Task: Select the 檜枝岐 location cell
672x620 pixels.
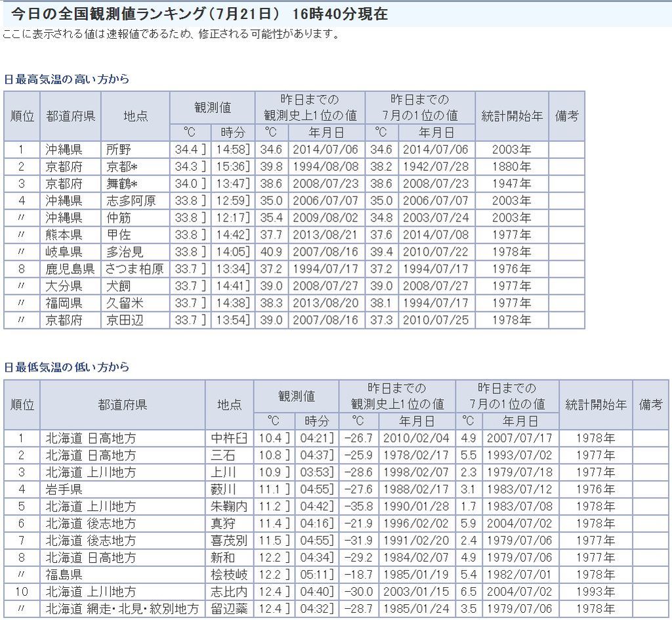Action: tap(229, 575)
